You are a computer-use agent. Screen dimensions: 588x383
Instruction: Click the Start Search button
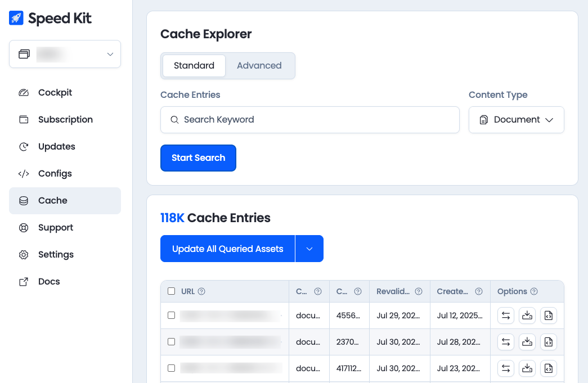pyautogui.click(x=199, y=158)
